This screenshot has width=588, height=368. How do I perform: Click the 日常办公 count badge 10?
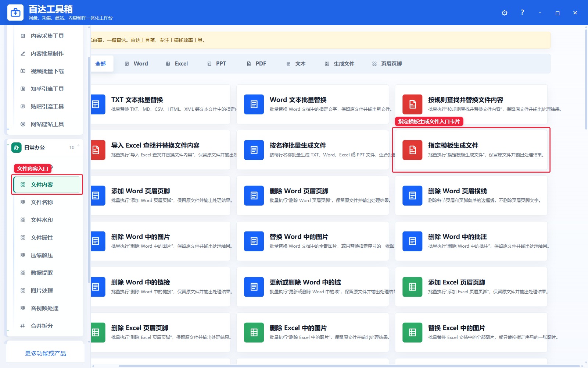(72, 148)
